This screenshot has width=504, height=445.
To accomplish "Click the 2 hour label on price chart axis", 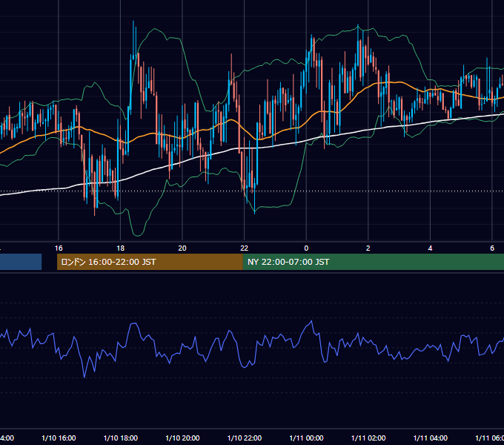I will tap(368, 248).
